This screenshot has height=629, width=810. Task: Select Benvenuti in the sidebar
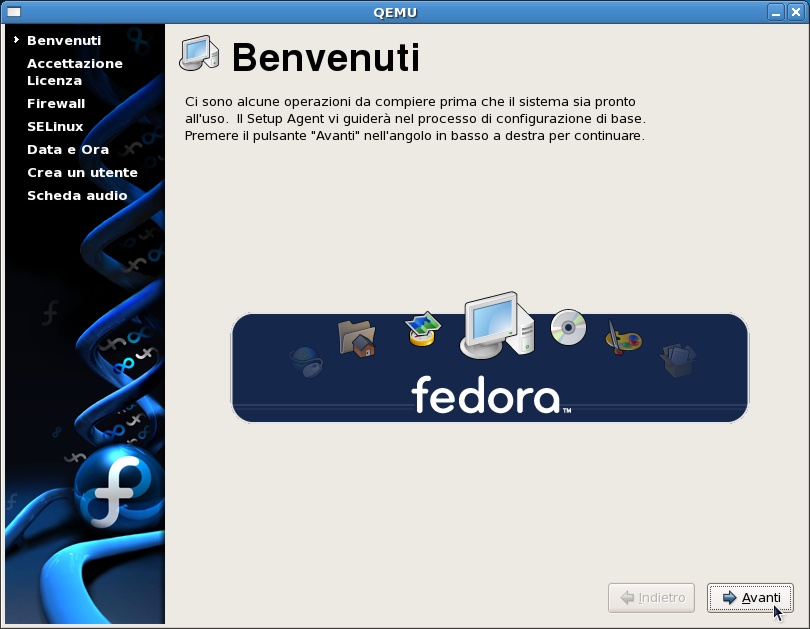[64, 40]
